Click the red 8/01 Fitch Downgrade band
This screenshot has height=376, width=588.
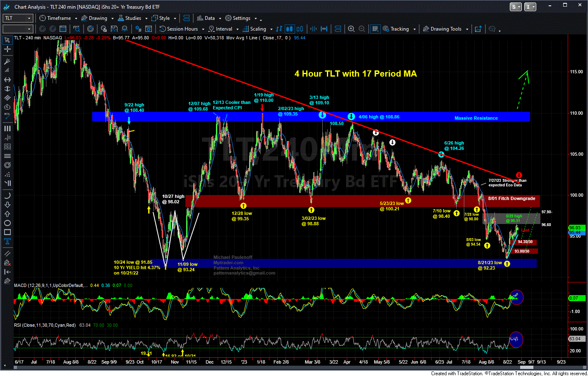click(x=362, y=201)
